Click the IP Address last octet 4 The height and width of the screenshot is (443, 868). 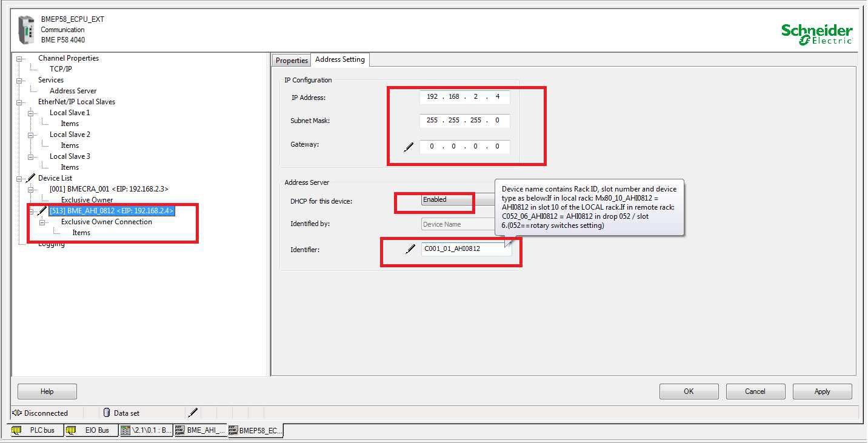coord(497,97)
